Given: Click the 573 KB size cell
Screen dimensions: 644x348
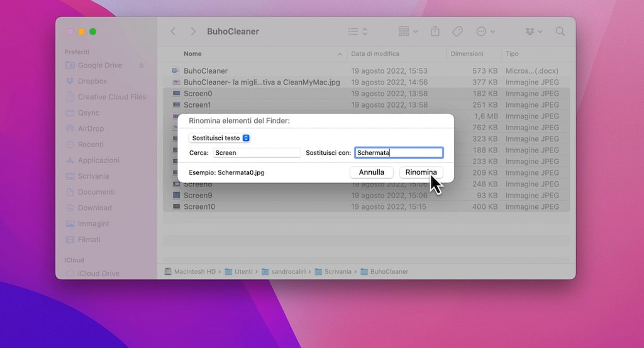Looking at the screenshot, I should 485,70.
